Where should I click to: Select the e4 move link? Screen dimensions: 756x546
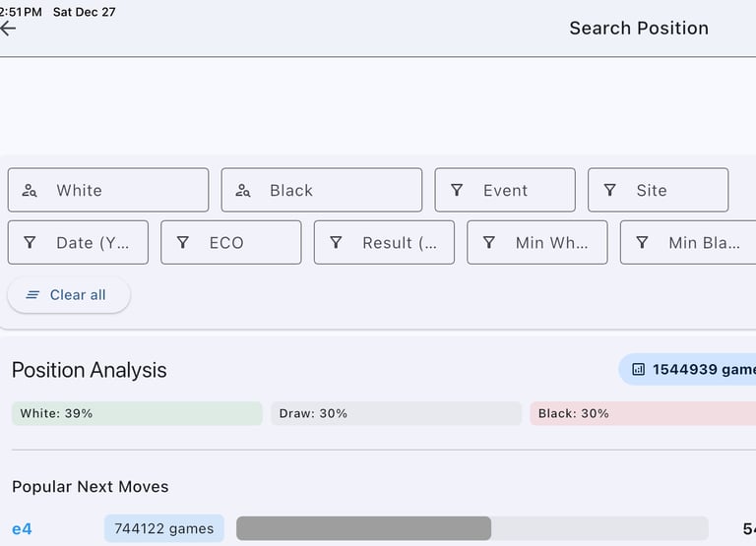(22, 529)
